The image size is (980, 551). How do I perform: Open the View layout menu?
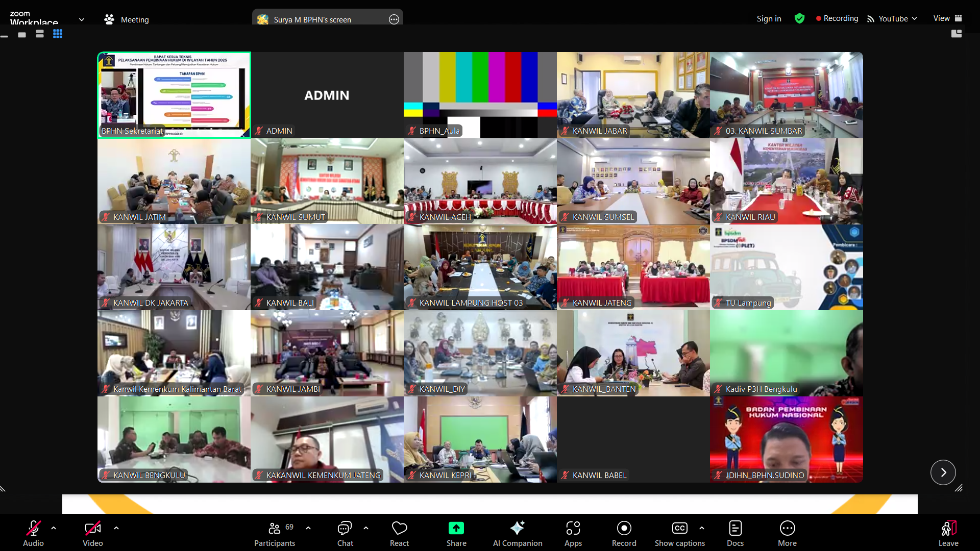947,18
